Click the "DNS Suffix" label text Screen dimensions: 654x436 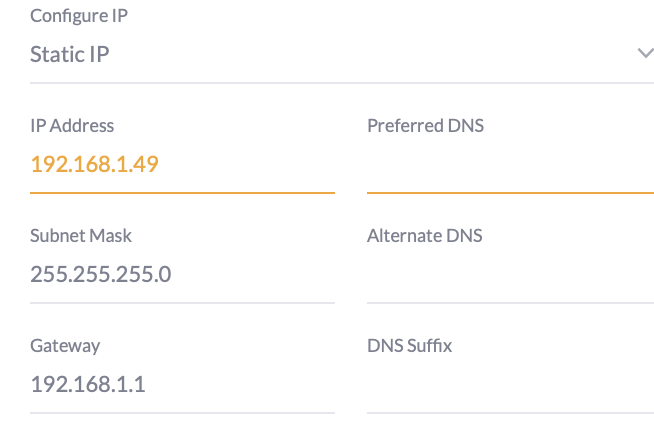coord(409,346)
